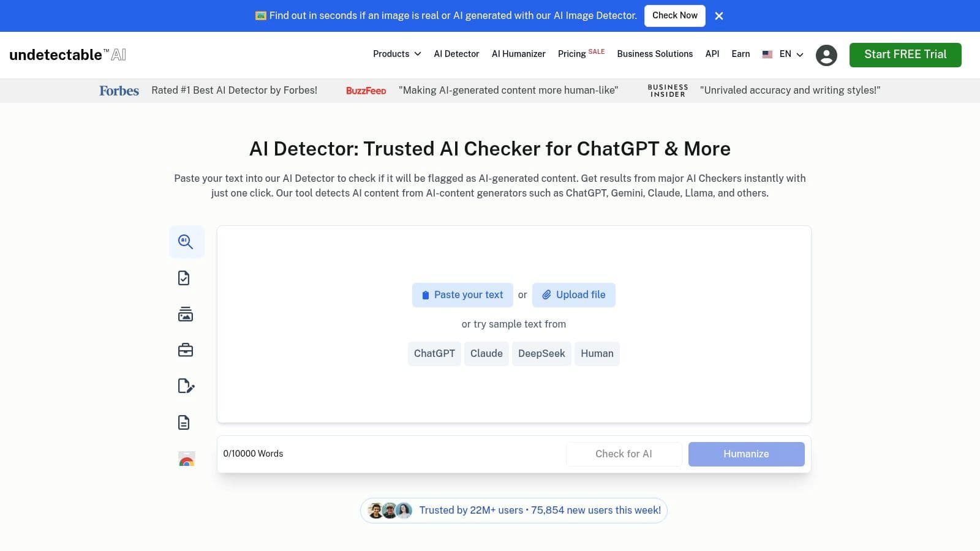The height and width of the screenshot is (551, 980).
Task: Click the user avatars in the trusted badge
Action: coord(390,511)
